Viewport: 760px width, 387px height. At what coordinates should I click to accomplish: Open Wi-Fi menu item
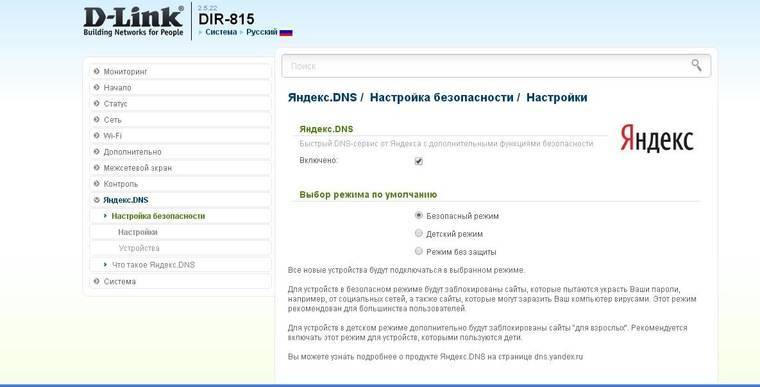[180, 135]
